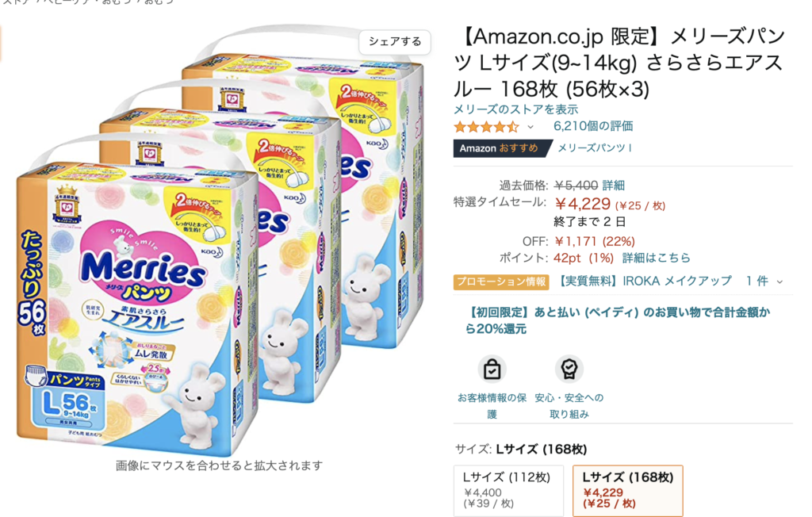Open the メリーズのストアを表示 store link
812x517 pixels.
pyautogui.click(x=515, y=109)
